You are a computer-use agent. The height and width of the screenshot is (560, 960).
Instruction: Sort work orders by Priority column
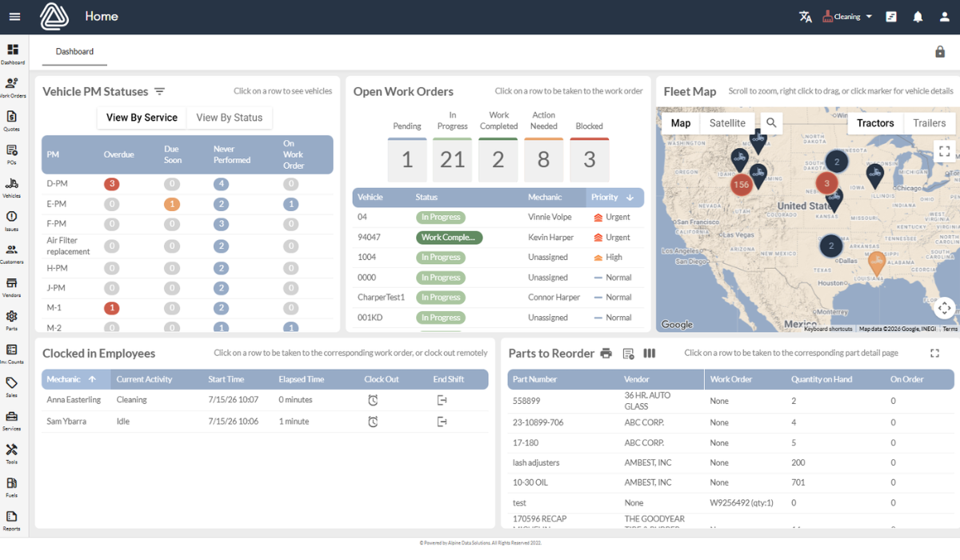tap(613, 198)
